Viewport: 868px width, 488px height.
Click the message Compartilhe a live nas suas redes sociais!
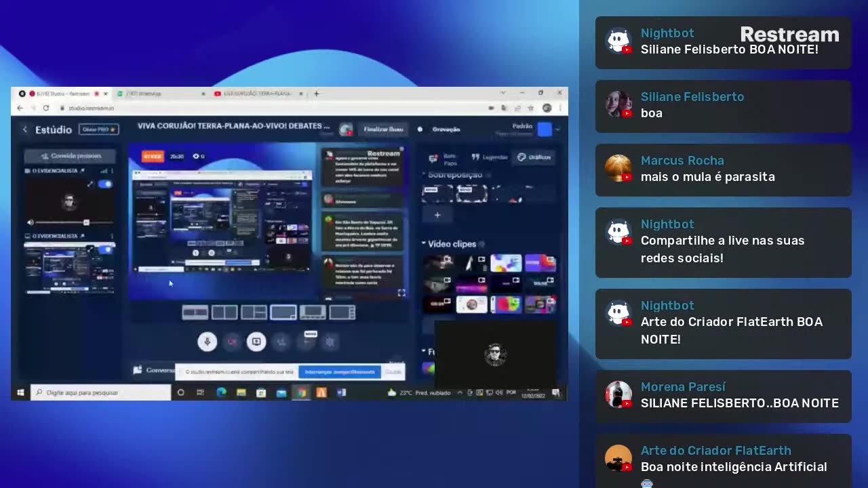click(723, 249)
